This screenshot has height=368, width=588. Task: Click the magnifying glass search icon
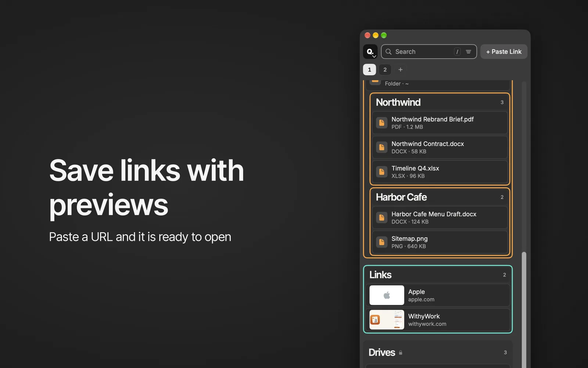(388, 52)
